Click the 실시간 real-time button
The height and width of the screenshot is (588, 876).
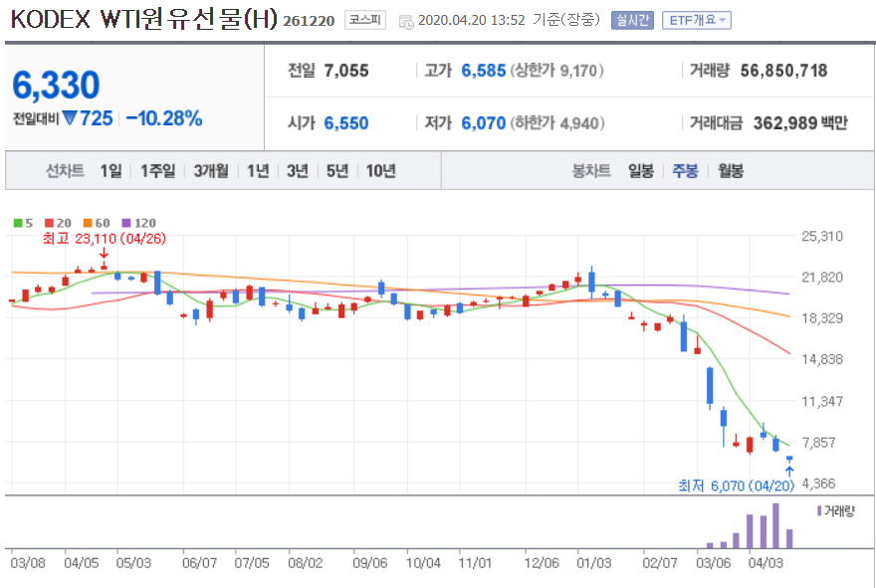(632, 21)
